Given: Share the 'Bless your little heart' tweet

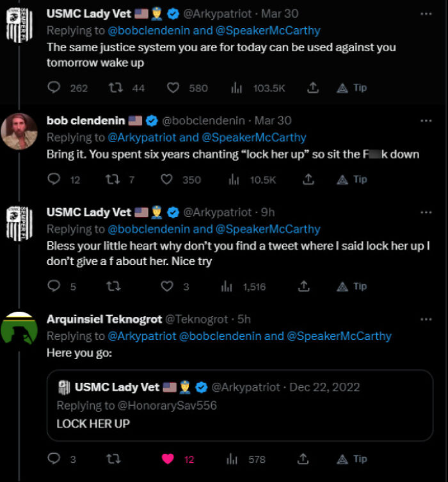Looking at the screenshot, I should point(304,287).
